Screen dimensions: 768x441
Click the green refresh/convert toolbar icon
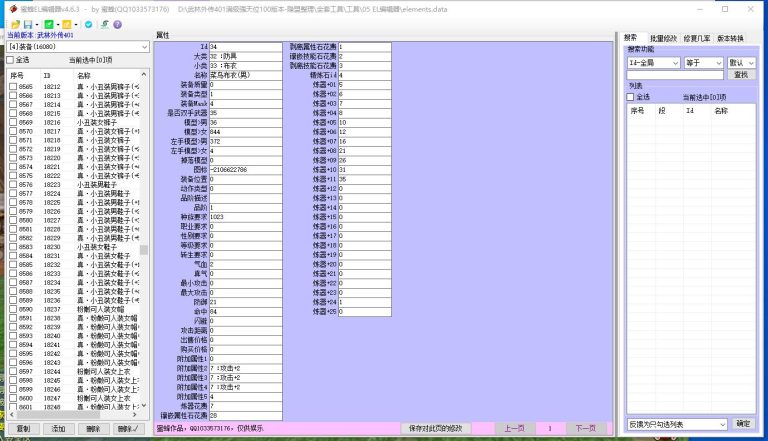tap(105, 24)
